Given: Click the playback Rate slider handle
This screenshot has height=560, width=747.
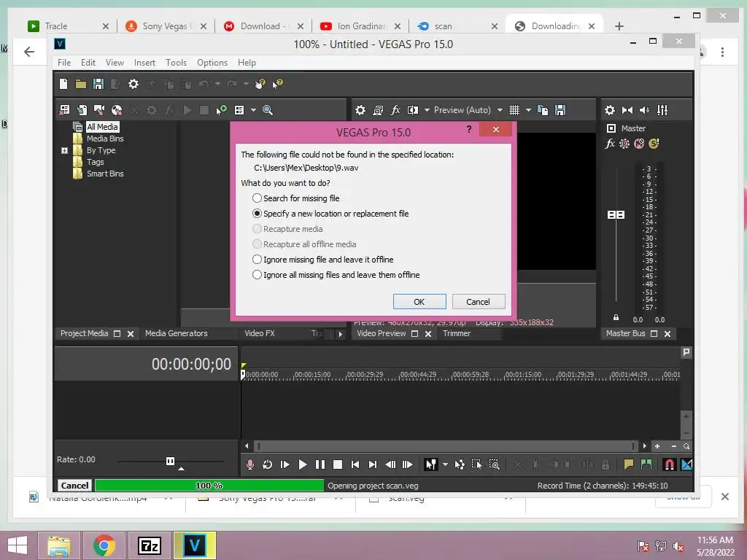Looking at the screenshot, I should [170, 461].
